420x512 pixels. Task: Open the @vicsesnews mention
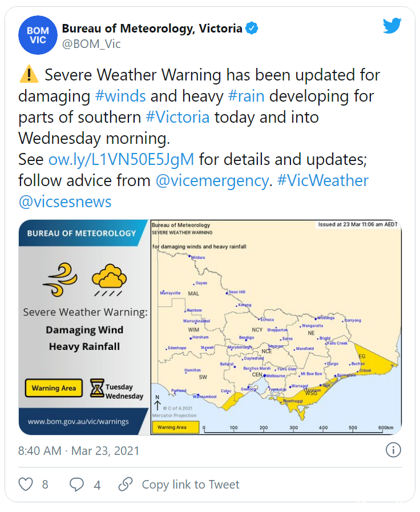(x=65, y=202)
